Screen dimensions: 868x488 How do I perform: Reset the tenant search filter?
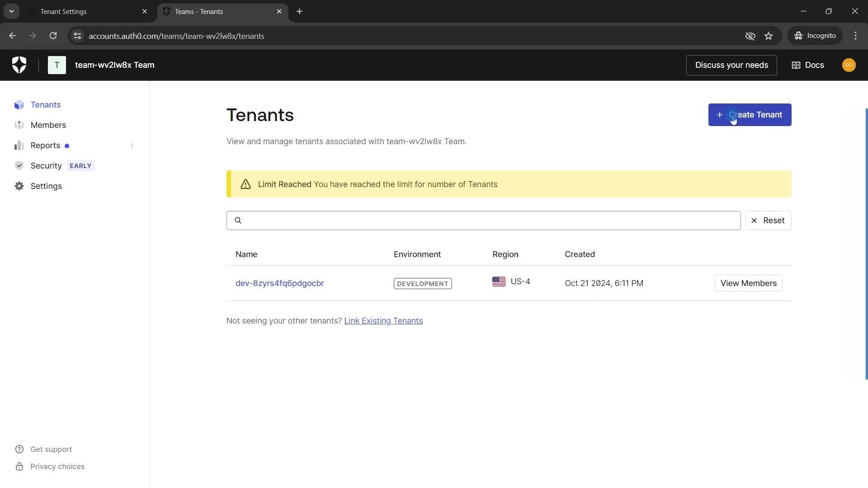[x=768, y=221]
